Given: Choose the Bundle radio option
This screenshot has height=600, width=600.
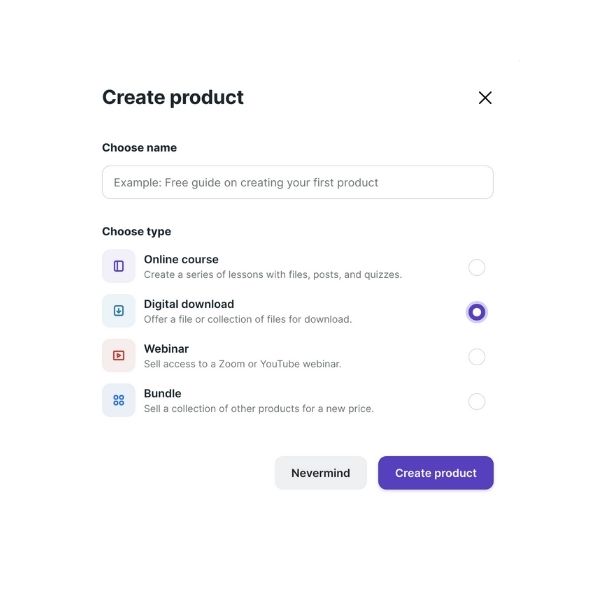Looking at the screenshot, I should (x=476, y=402).
